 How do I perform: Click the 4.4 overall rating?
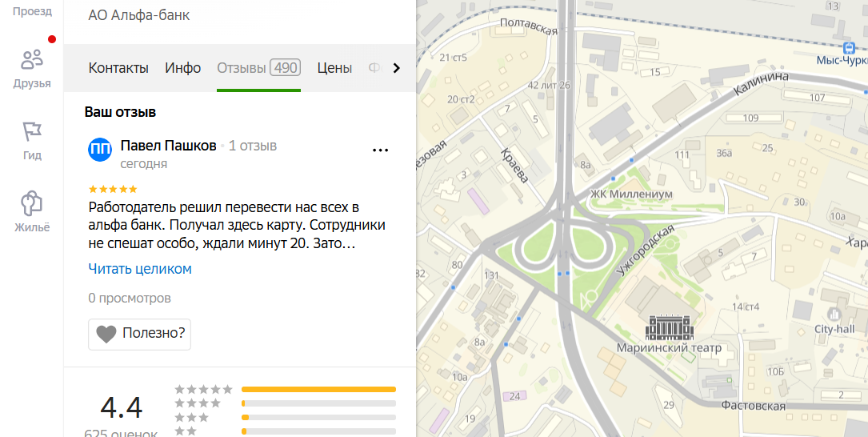coord(122,407)
